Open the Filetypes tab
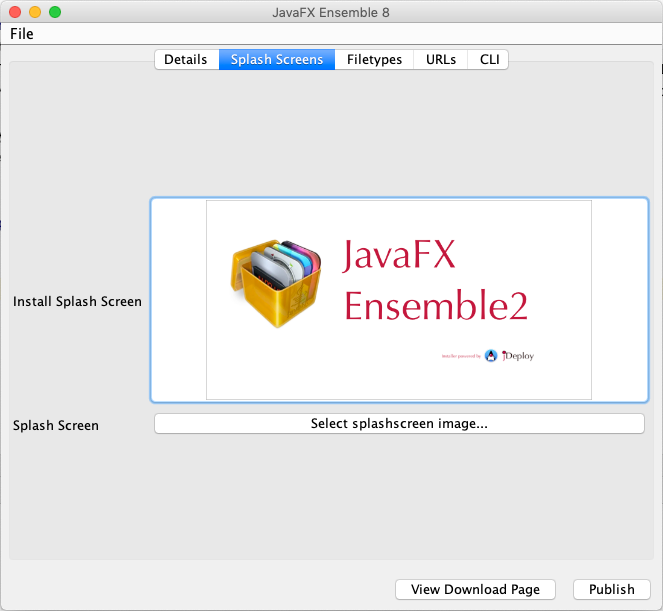Image resolution: width=663 pixels, height=611 pixels. tap(374, 60)
